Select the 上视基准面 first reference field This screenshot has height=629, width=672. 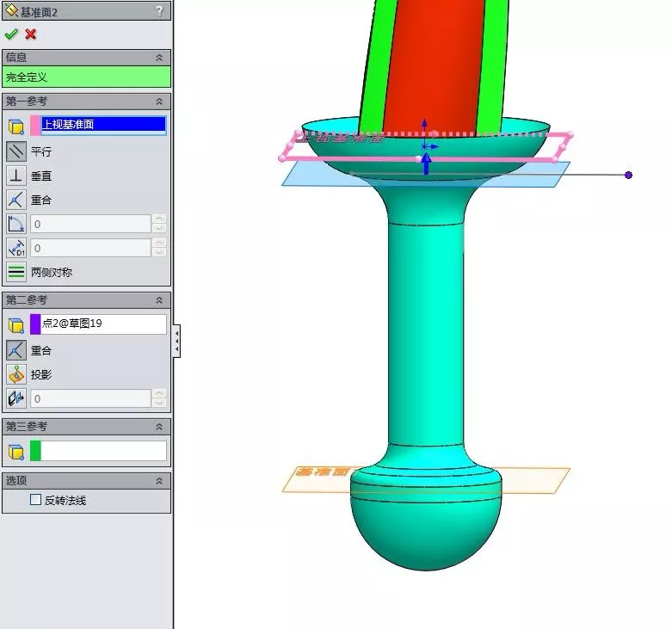coord(103,125)
